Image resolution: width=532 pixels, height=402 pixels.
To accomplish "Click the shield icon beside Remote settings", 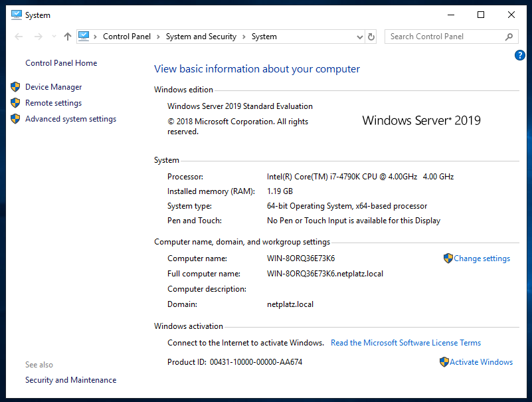I will coord(15,103).
